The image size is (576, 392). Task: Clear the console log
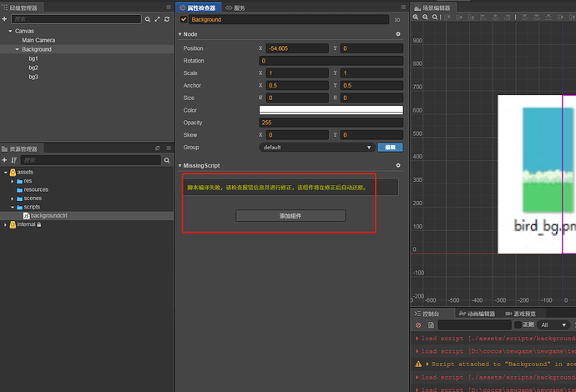pos(418,324)
